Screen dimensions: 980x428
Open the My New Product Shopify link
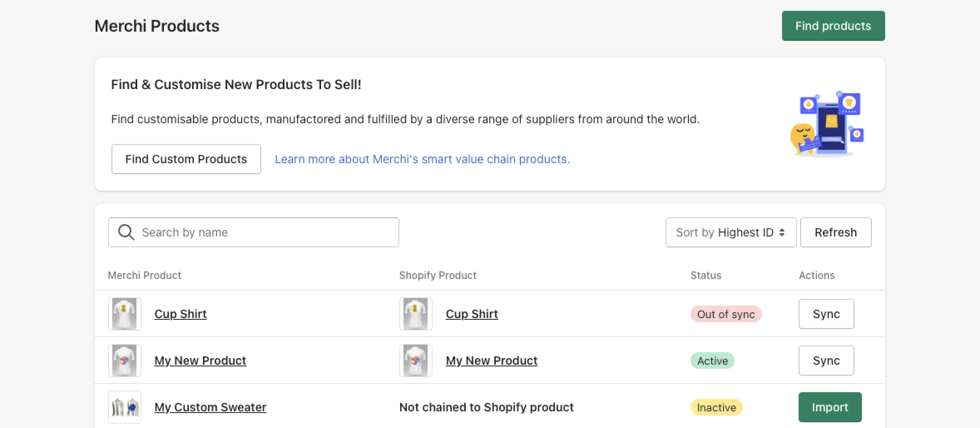tap(492, 361)
